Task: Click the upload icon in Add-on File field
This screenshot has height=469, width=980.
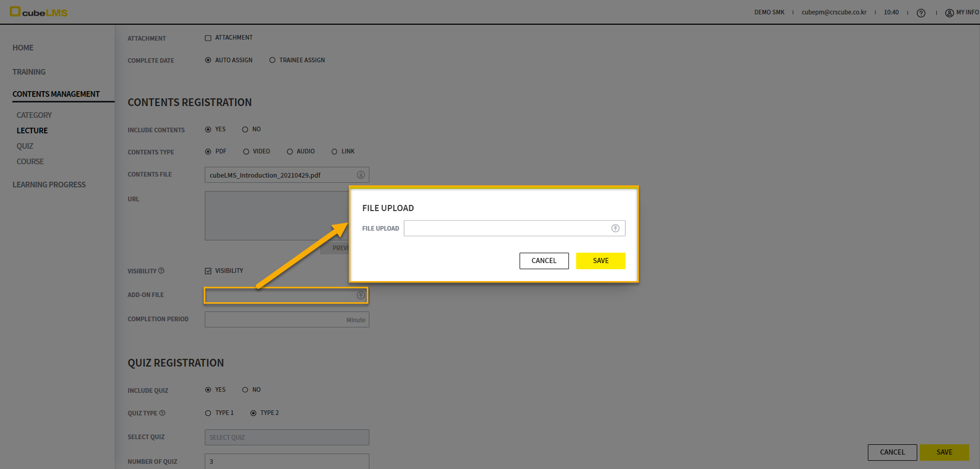Action: (361, 295)
